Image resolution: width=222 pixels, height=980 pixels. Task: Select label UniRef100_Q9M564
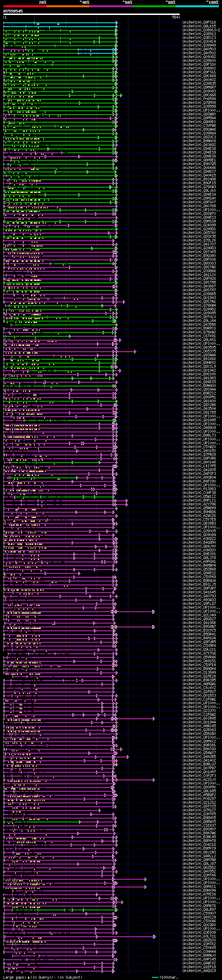pyautogui.click(x=199, y=118)
